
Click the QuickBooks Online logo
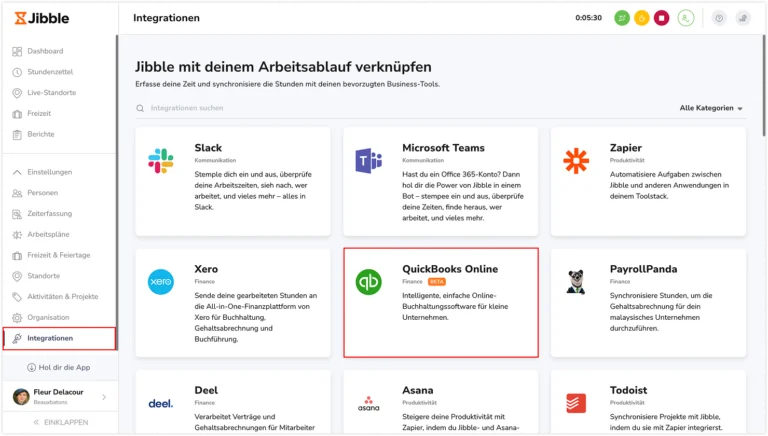pos(368,282)
